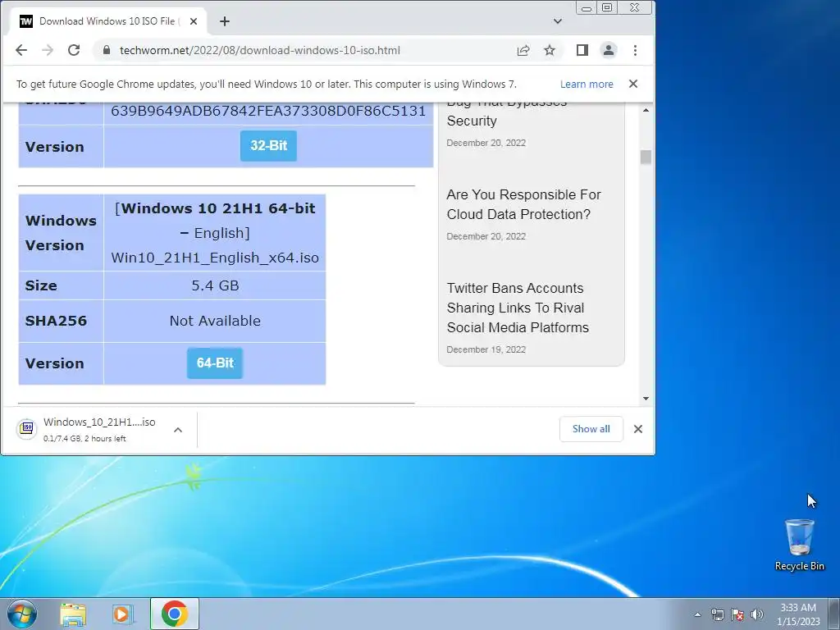The height and width of the screenshot is (630, 840).
Task: Click the page vertical scrollbar thumb
Action: click(x=646, y=157)
